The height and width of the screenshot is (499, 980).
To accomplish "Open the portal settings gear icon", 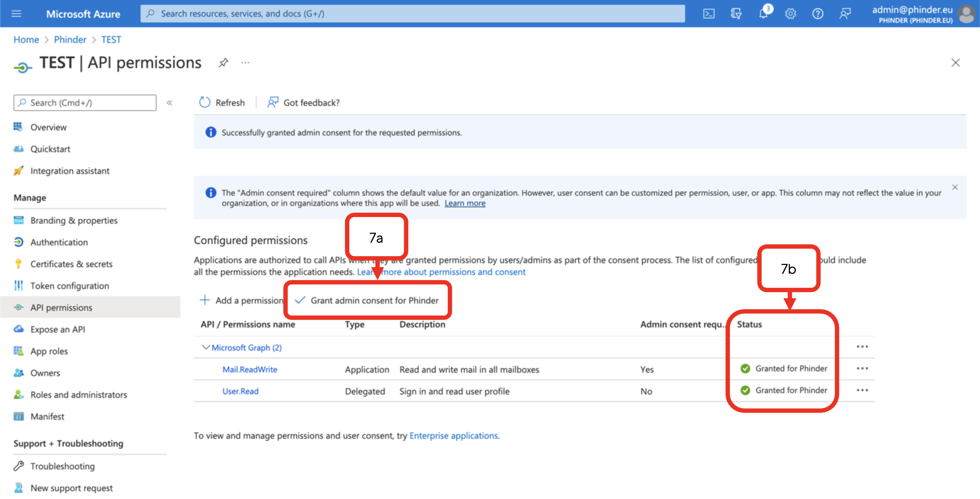I will pyautogui.click(x=790, y=14).
